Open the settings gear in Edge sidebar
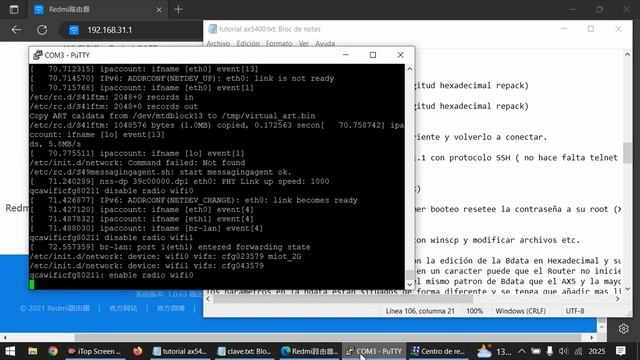 click(x=623, y=329)
